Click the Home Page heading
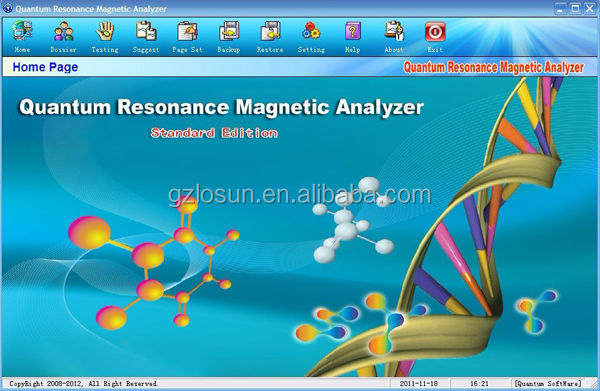The height and width of the screenshot is (391, 600). pyautogui.click(x=45, y=67)
